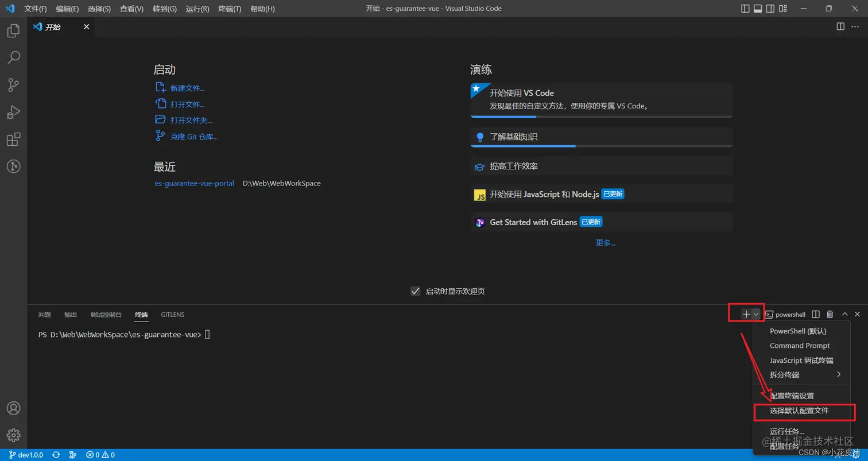Open editor more actions ellipsis
The width and height of the screenshot is (868, 461).
(x=855, y=27)
